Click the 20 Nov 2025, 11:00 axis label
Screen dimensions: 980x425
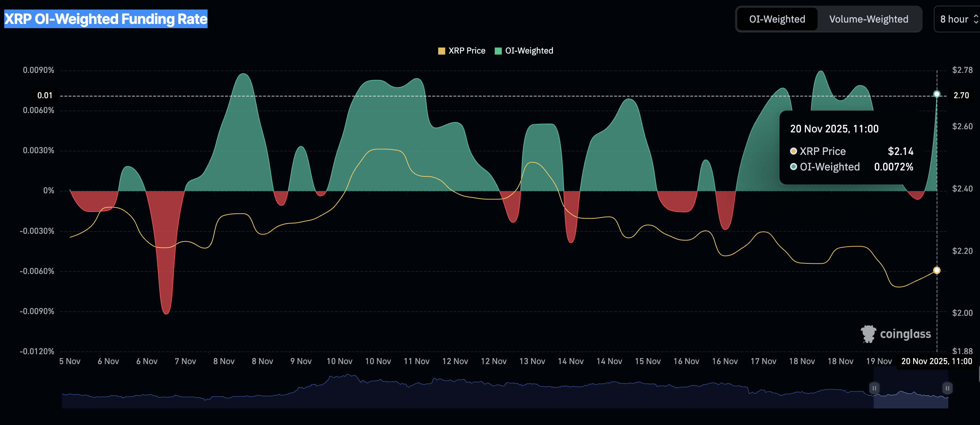point(936,361)
